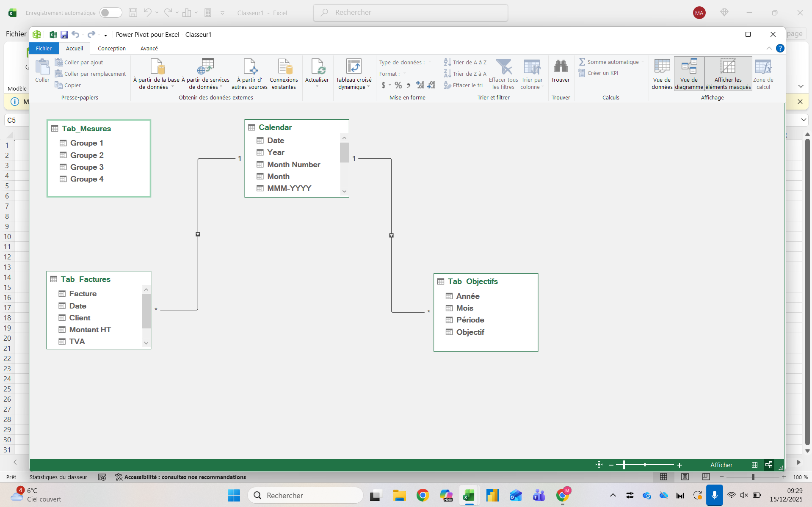Collapse the Power Pivot ribbon chevron
This screenshot has height=507, width=812.
coord(769,48)
